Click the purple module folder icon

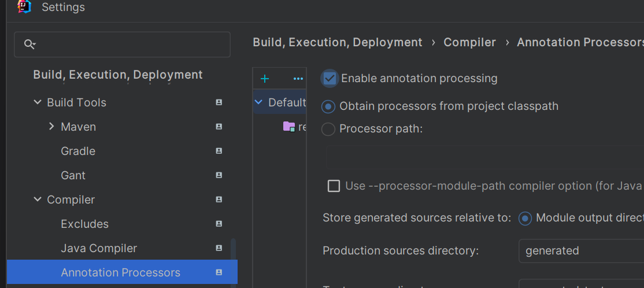[289, 126]
